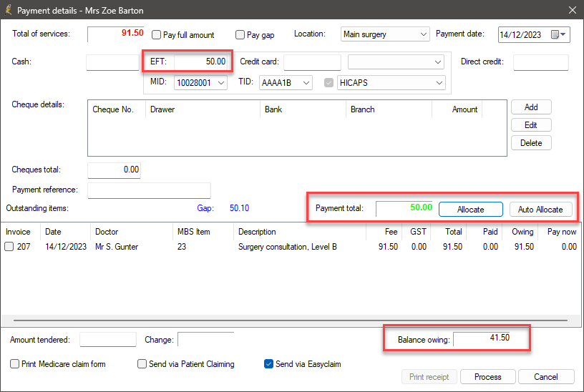This screenshot has height=392, width=584.
Task: Click the Payment reference field
Action: click(149, 190)
